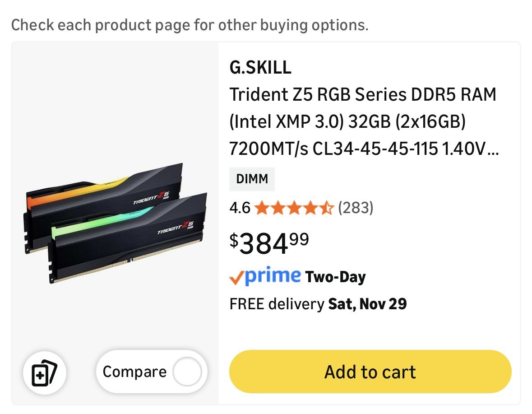Open the Trident Z5 RGB product title
Image resolution: width=532 pixels, height=414 pixels.
[361, 121]
